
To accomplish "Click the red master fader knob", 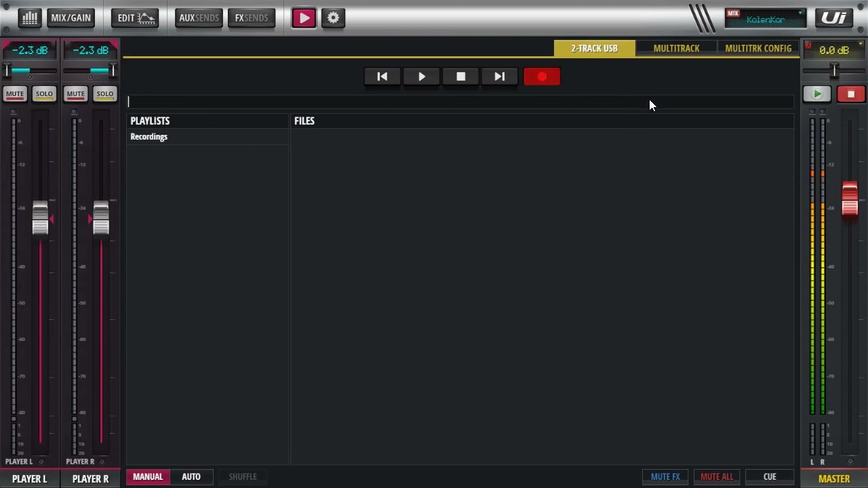I will click(x=850, y=199).
